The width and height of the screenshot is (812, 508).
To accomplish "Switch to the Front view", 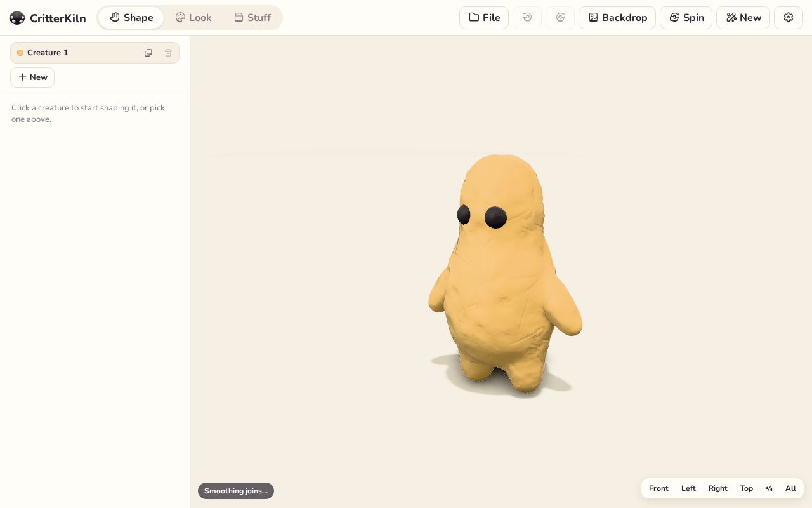I will (658, 488).
